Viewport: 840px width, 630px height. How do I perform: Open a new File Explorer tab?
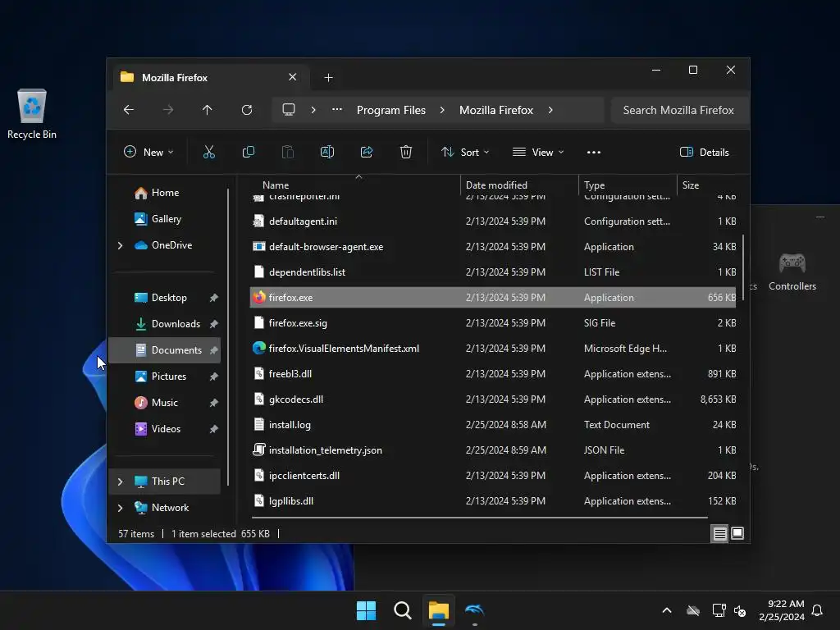click(x=328, y=78)
